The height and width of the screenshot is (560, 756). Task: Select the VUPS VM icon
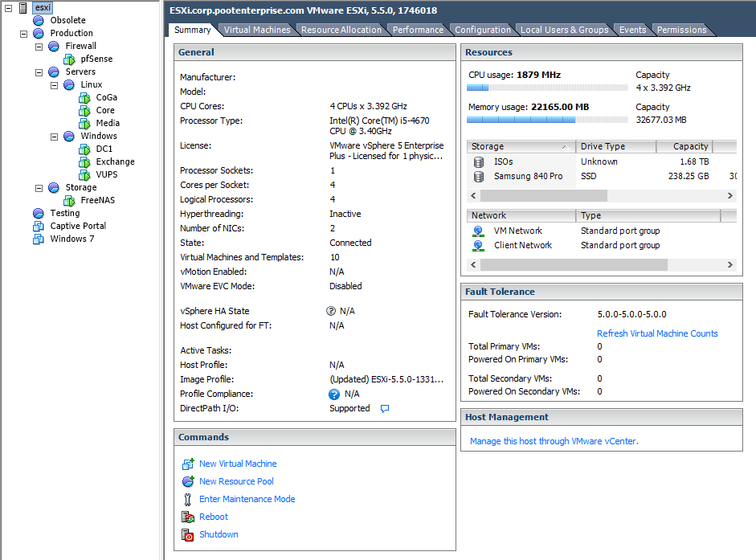point(85,174)
